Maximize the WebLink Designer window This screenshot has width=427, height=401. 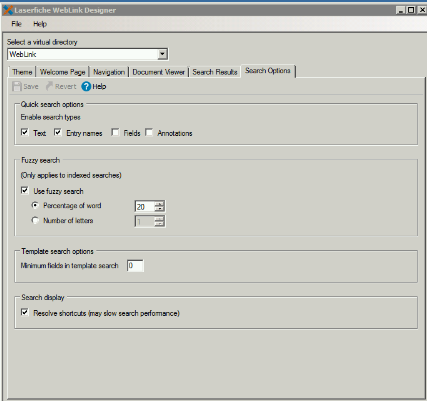point(411,10)
